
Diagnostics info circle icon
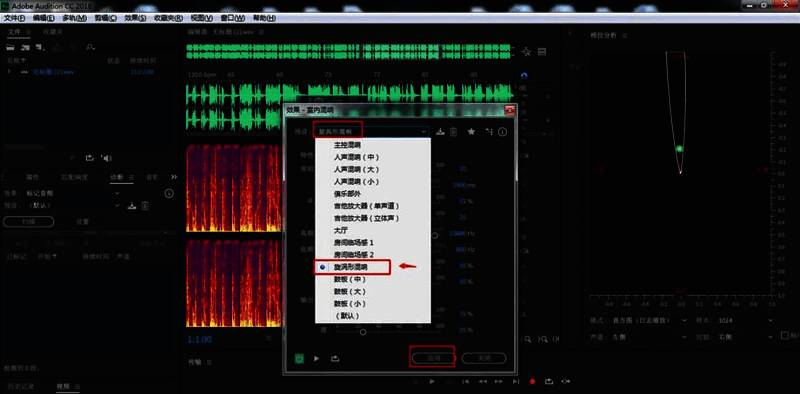coord(169,193)
